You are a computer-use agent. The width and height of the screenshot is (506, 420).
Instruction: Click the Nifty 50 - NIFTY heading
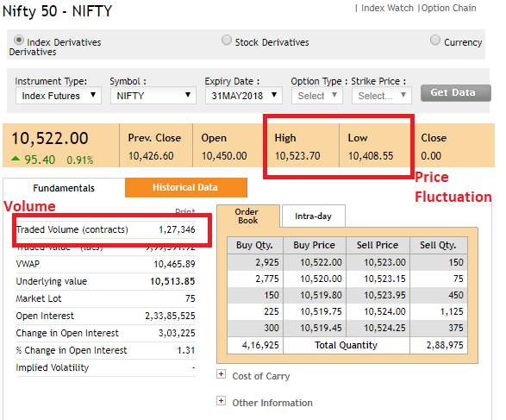click(57, 11)
